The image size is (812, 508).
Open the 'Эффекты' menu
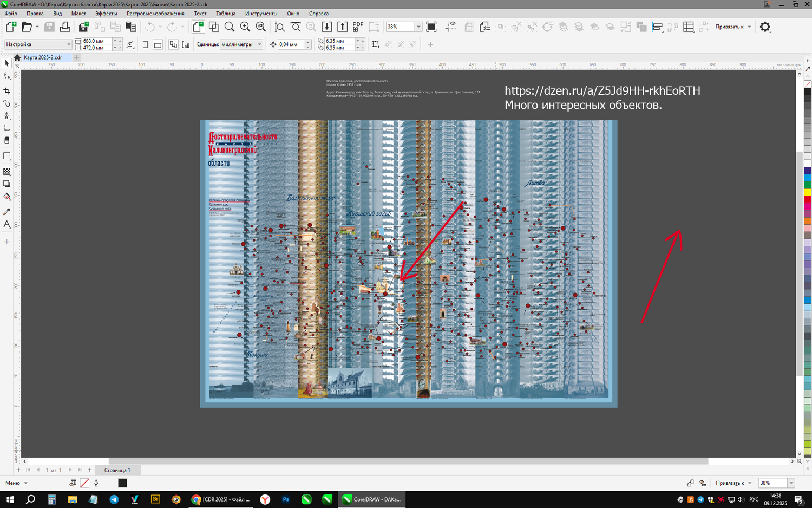tap(106, 14)
